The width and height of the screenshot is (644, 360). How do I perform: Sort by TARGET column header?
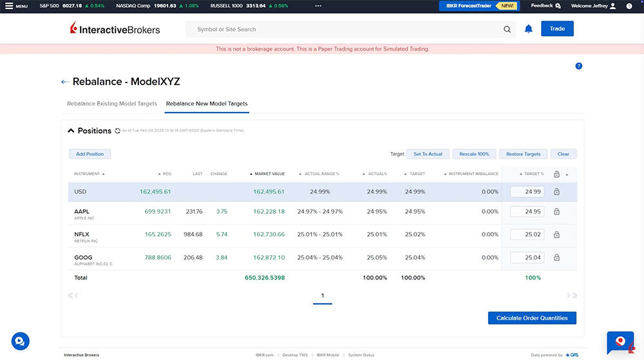pos(414,174)
